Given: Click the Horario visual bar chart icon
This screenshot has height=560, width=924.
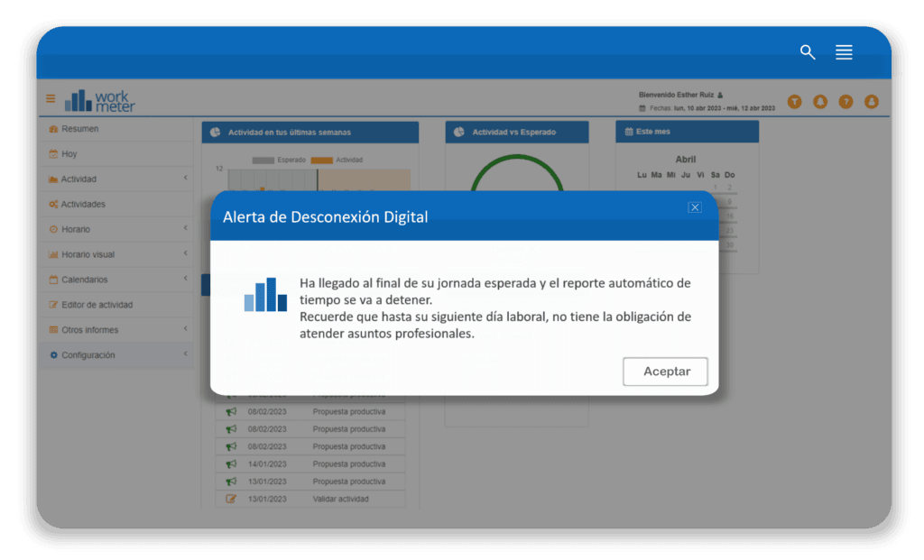Looking at the screenshot, I should pyautogui.click(x=53, y=255).
